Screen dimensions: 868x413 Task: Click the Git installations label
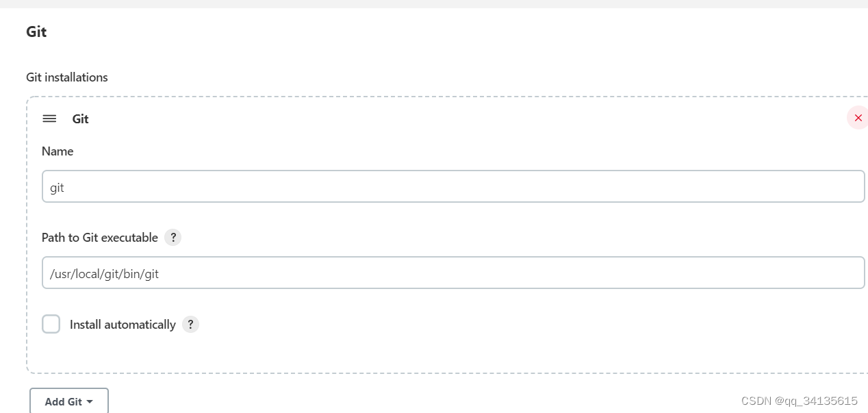67,77
